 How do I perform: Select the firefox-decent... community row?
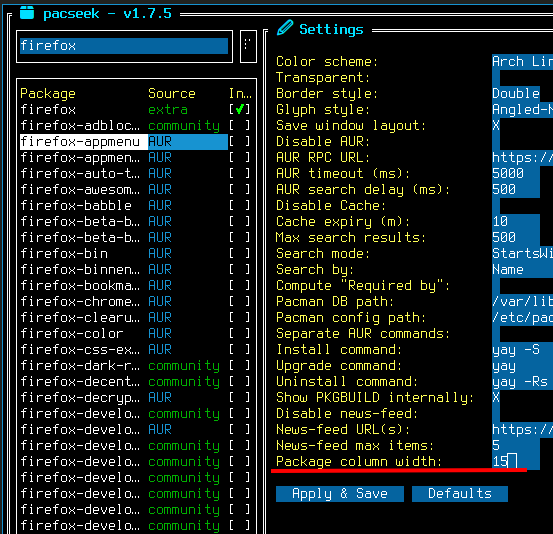136,382
